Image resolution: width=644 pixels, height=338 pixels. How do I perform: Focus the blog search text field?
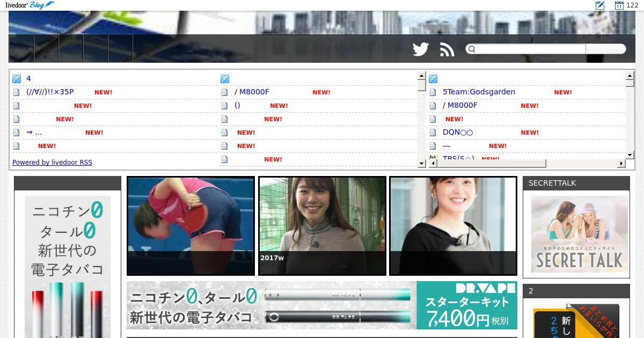pyautogui.click(x=530, y=49)
